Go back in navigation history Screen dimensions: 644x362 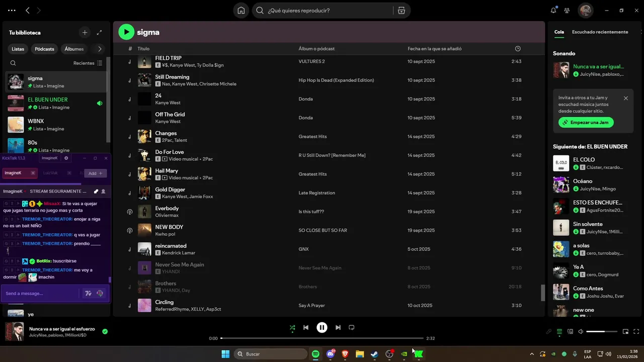[x=27, y=10]
